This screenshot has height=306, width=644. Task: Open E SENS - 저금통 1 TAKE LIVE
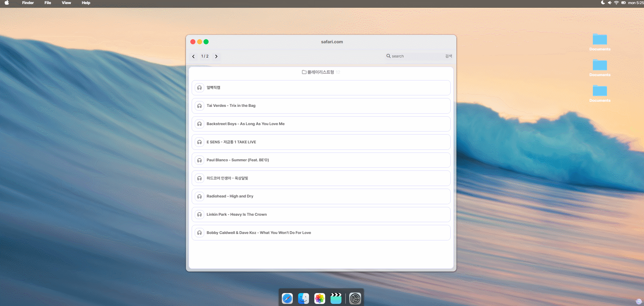[321, 142]
